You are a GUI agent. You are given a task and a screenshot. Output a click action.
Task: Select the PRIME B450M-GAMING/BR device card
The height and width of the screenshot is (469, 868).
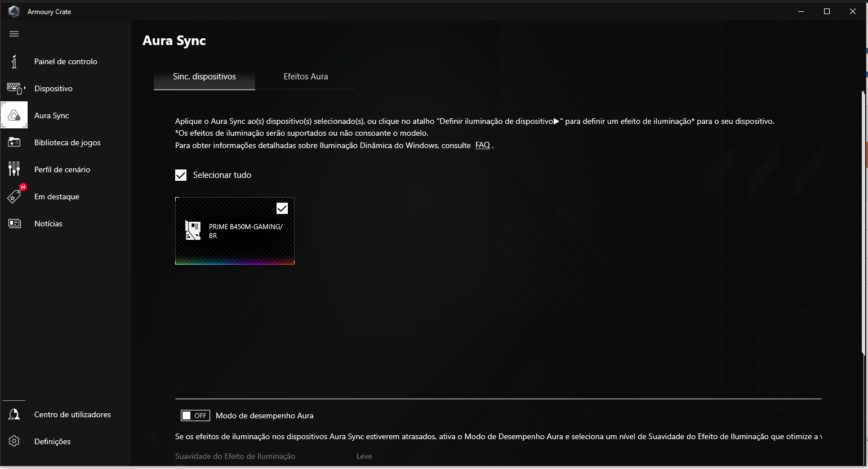point(235,231)
